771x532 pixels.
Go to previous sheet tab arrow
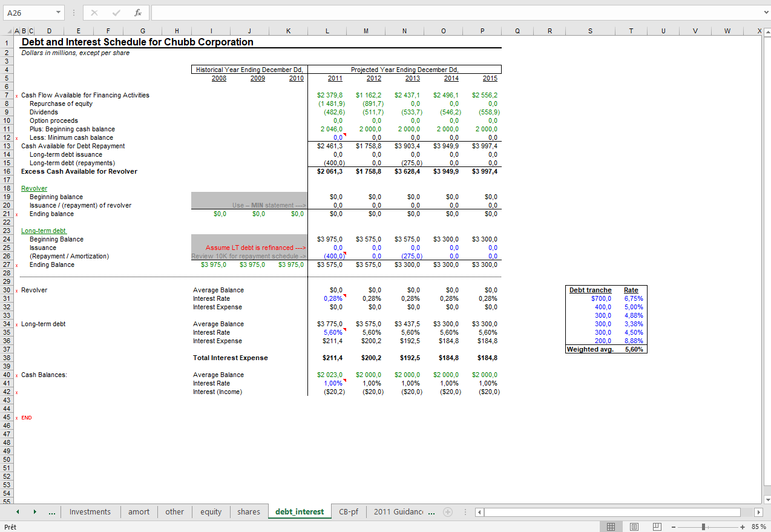click(18, 512)
